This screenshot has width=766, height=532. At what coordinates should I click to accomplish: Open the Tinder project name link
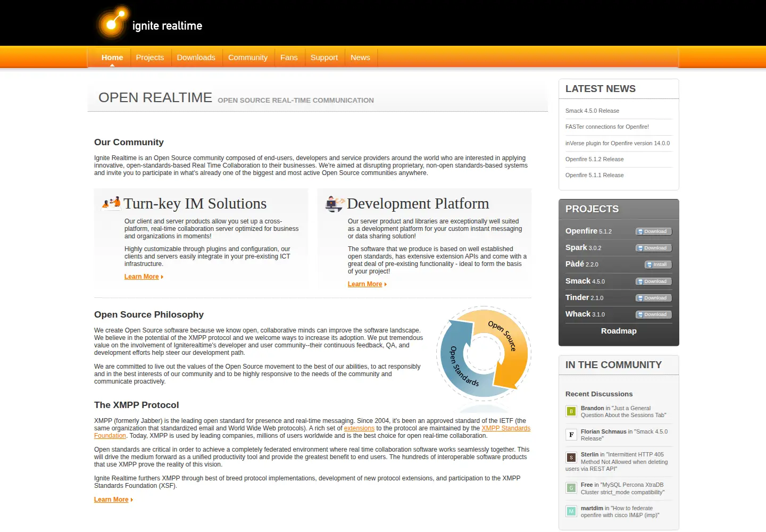[577, 297]
